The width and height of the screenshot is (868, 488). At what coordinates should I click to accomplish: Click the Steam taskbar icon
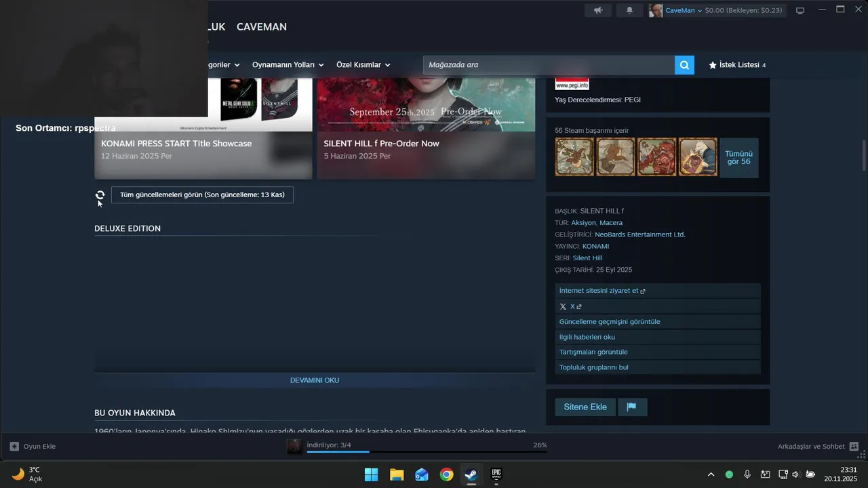tap(471, 474)
